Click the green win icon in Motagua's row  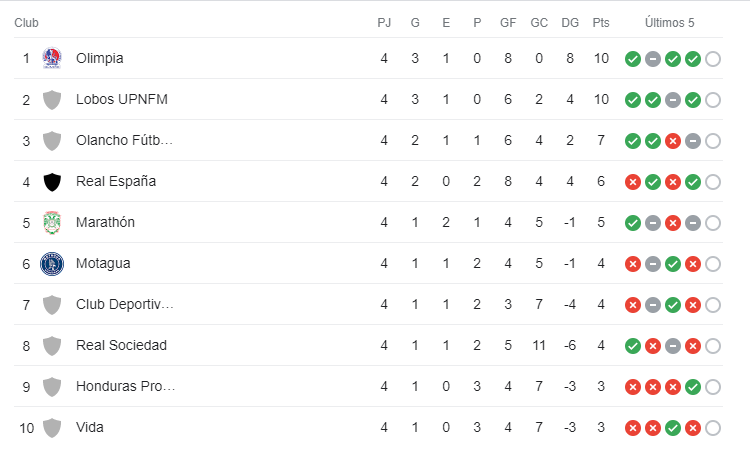(673, 263)
